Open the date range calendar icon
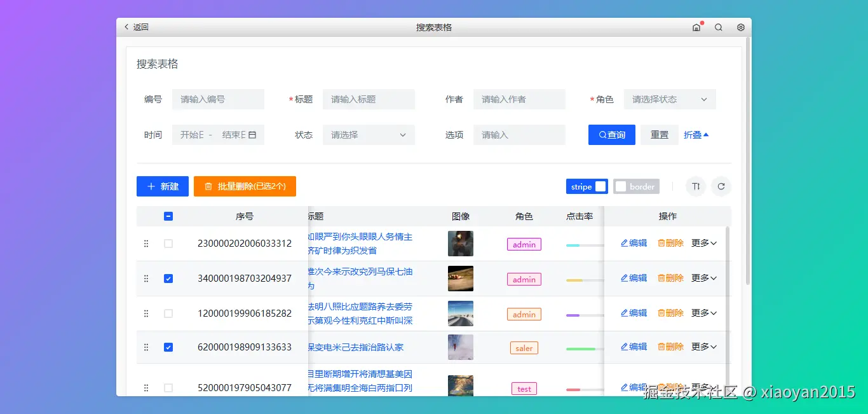Screen dimensions: 868x414 (x=252, y=135)
